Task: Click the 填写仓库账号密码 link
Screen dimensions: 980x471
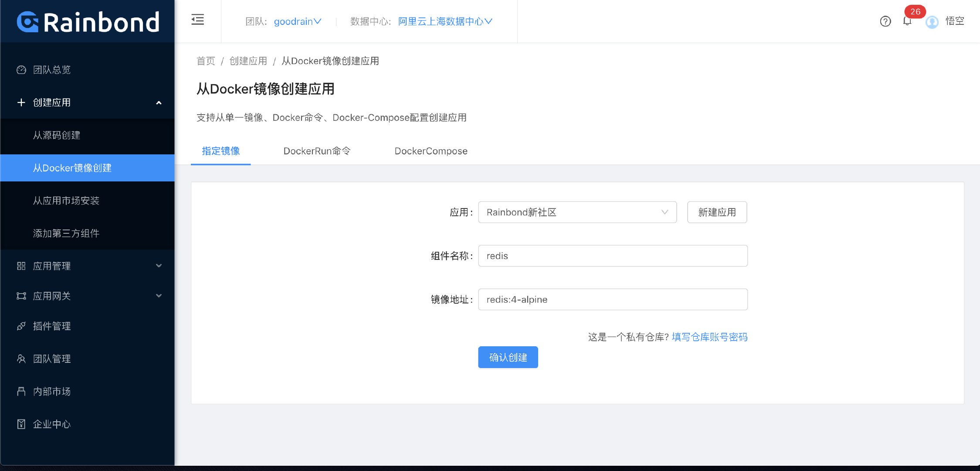Action: pyautogui.click(x=709, y=337)
